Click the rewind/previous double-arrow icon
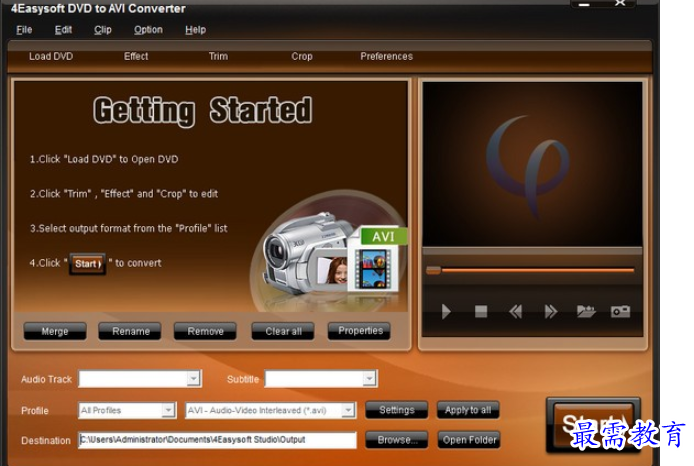 coord(516,312)
